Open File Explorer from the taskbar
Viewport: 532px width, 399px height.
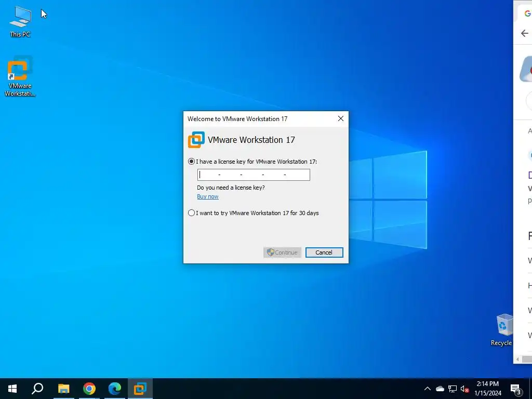63,389
